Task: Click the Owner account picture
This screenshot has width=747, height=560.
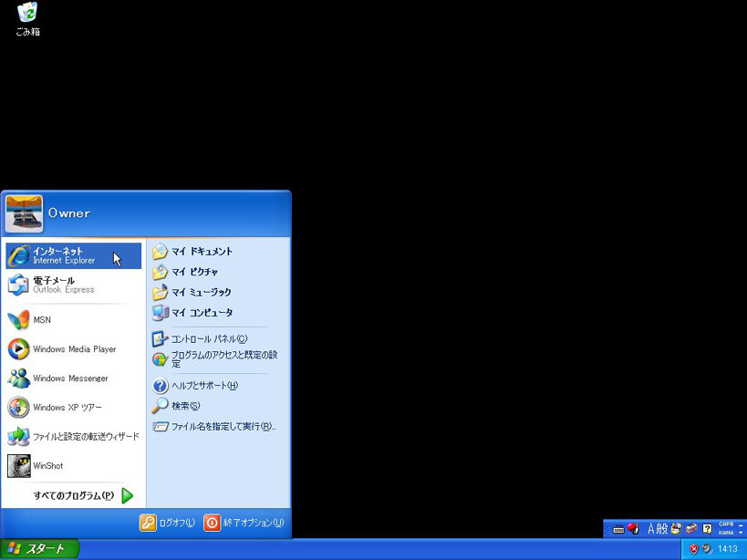Action: coord(24,213)
